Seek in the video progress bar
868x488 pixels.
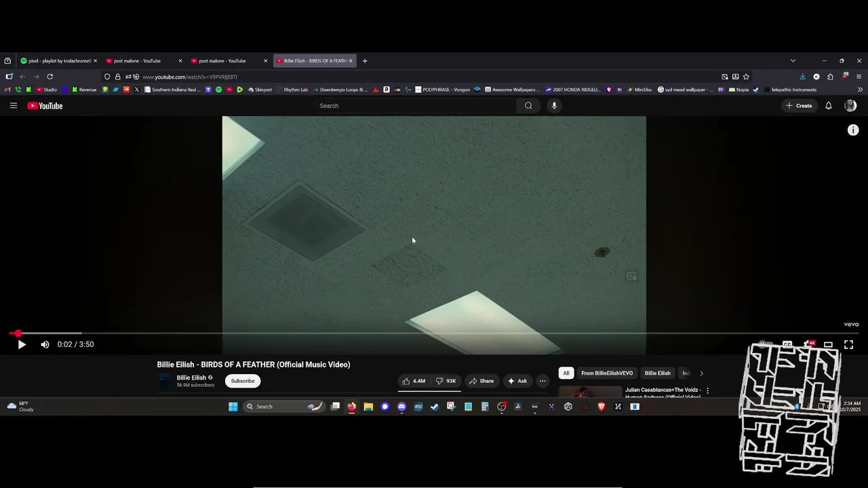coord(434,333)
